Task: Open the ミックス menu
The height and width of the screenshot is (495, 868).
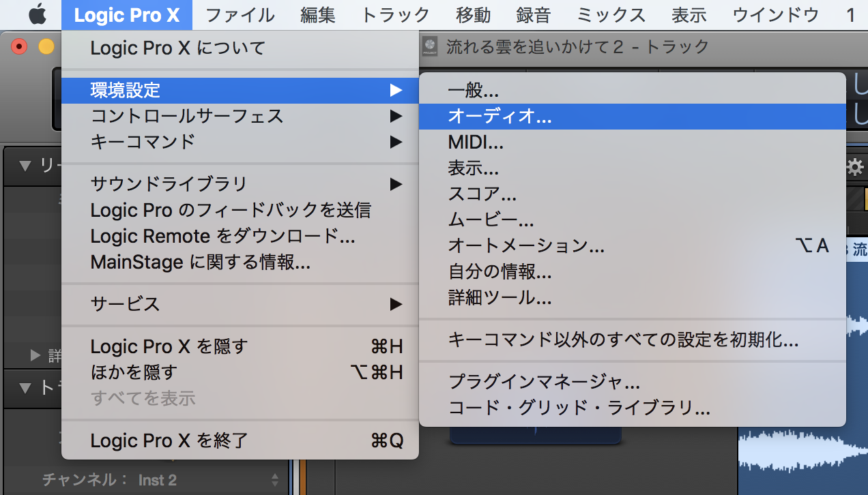Action: (x=611, y=14)
